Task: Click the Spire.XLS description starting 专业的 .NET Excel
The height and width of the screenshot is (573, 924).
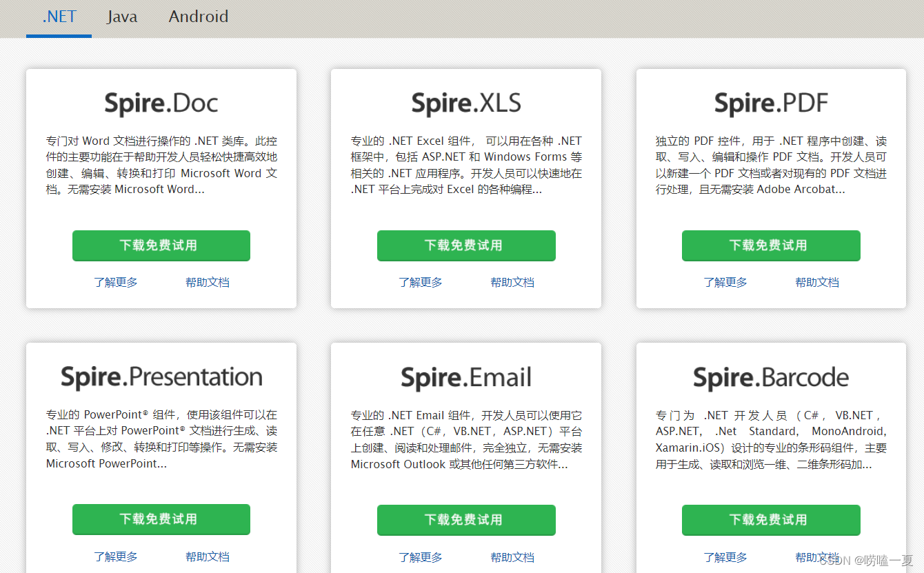Action: [466, 165]
